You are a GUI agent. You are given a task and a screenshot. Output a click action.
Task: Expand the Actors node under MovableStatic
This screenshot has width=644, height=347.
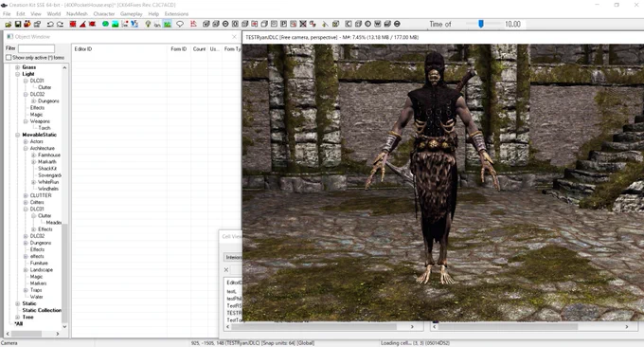point(26,141)
